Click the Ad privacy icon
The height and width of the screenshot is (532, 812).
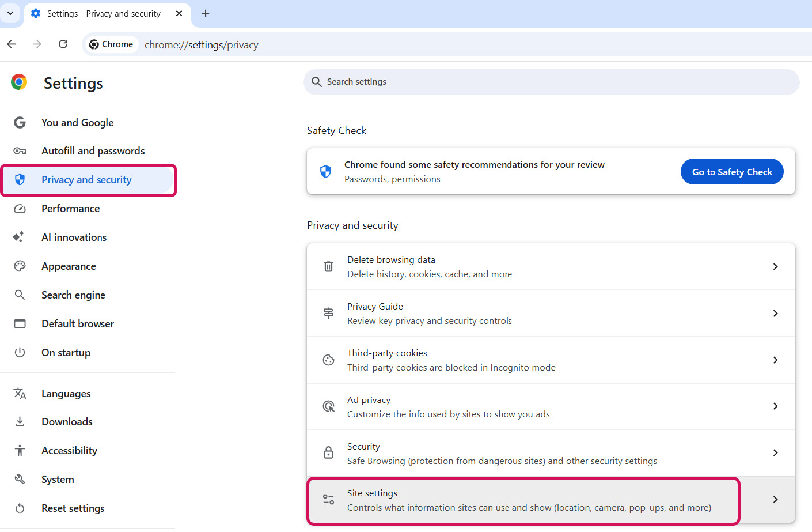pyautogui.click(x=328, y=406)
